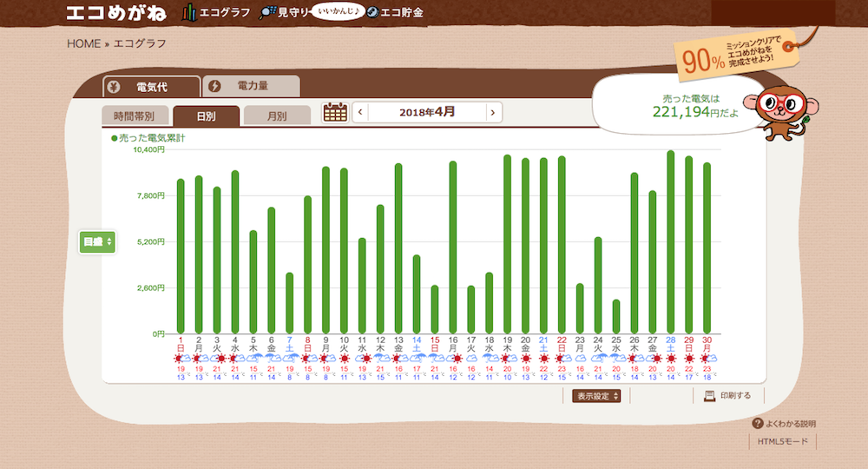This screenshot has height=469, width=868.
Task: Select the 日別 tab
Action: [206, 116]
